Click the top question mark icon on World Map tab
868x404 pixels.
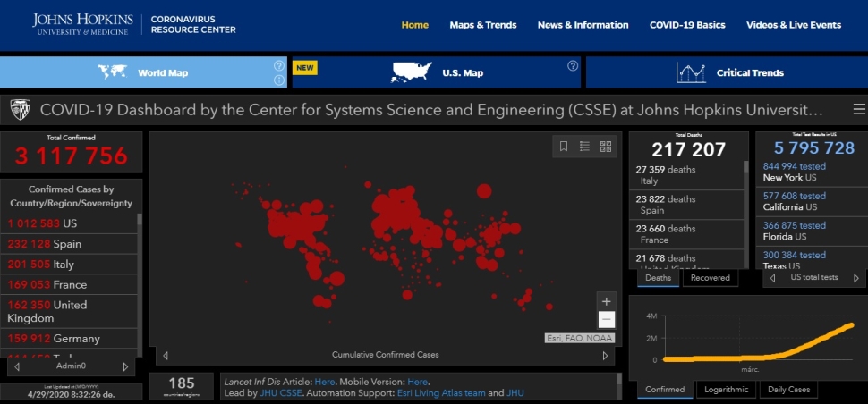279,66
